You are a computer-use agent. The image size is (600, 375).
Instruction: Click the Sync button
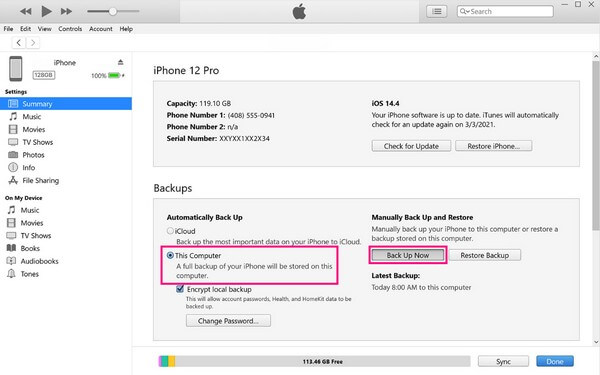point(503,361)
